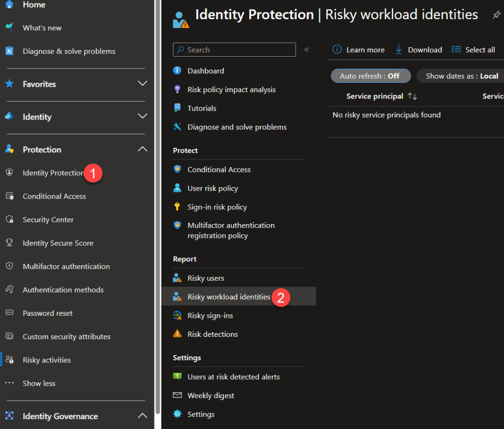Screen dimensions: 504x429
Task: Click the Risk detections warning triangle icon
Action: click(x=177, y=333)
